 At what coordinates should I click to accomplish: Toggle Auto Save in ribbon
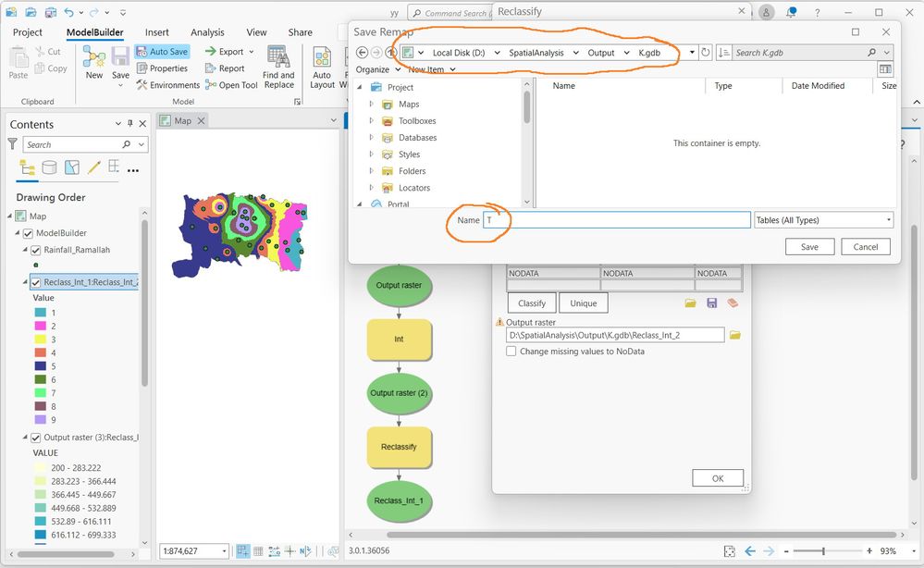pos(162,52)
